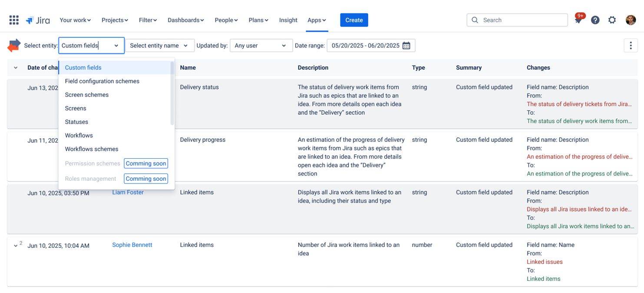The image size is (644, 293).
Task: Select Workflows in the entity list
Action: (79, 135)
